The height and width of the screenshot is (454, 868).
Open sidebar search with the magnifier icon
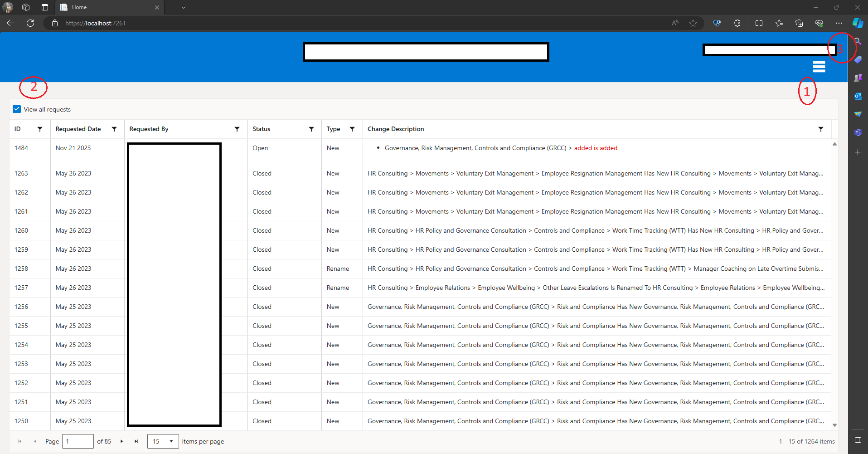click(858, 41)
